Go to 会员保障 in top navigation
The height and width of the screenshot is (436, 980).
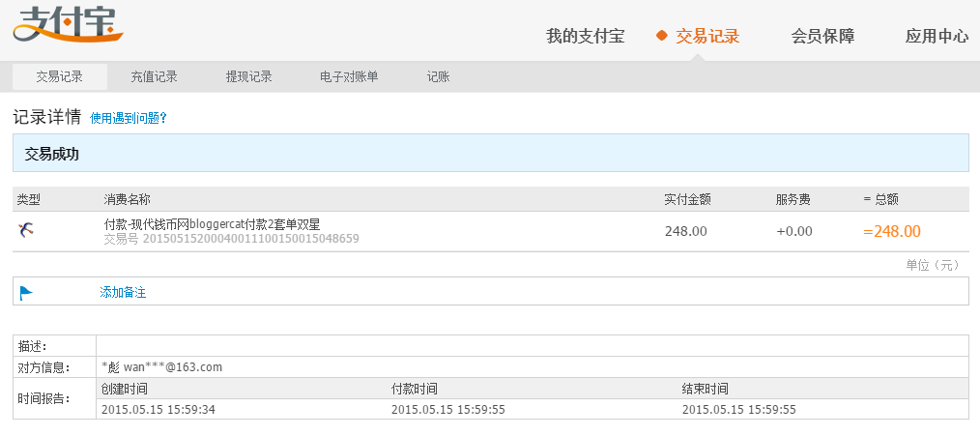pyautogui.click(x=822, y=37)
